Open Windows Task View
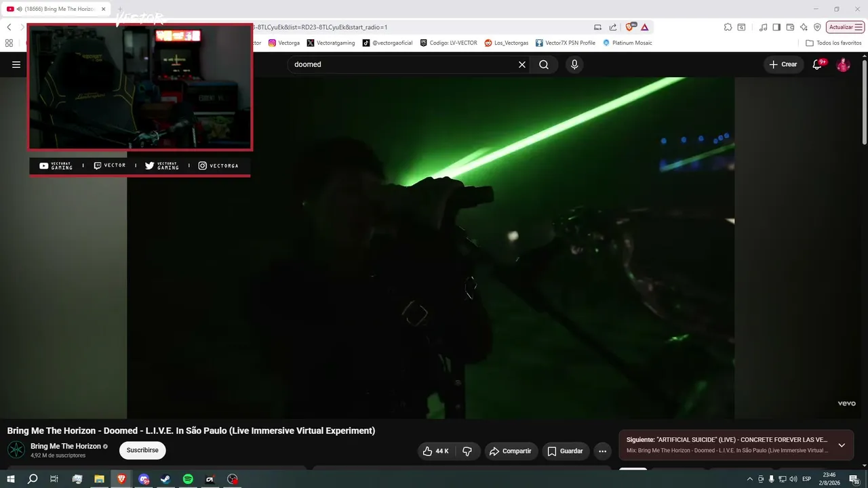868x488 pixels. 54,479
